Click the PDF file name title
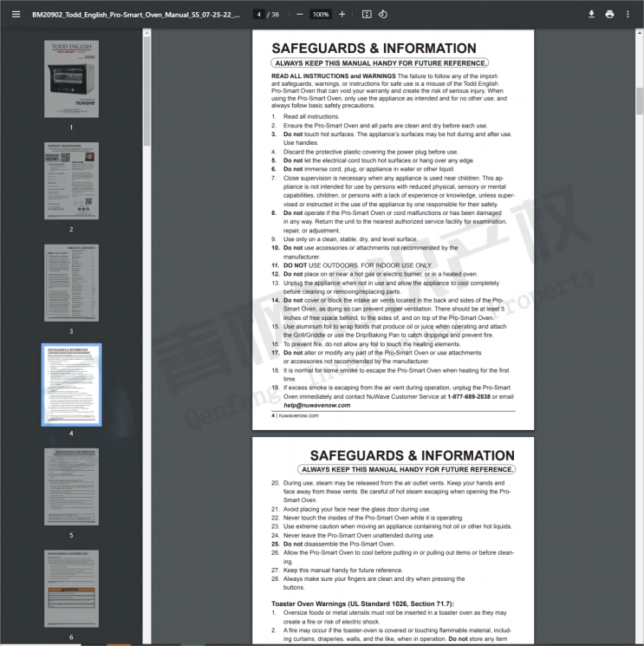Screen dimensions: 644x646 [136, 15]
